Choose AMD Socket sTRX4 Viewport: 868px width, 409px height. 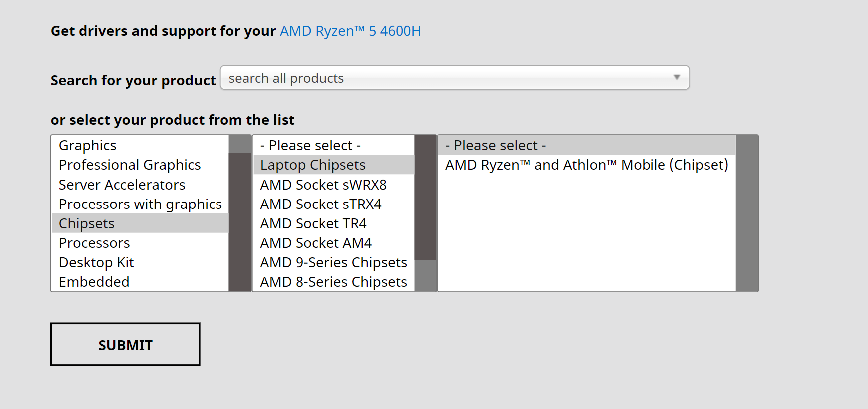pyautogui.click(x=334, y=204)
